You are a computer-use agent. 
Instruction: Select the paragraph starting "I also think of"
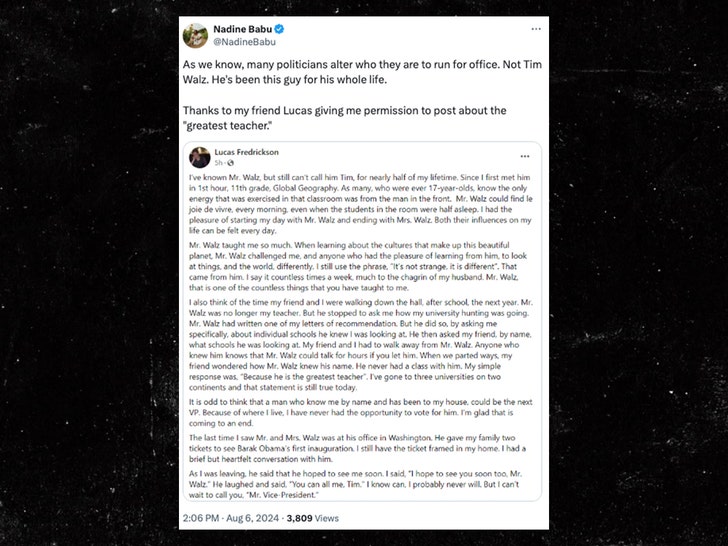click(x=364, y=355)
